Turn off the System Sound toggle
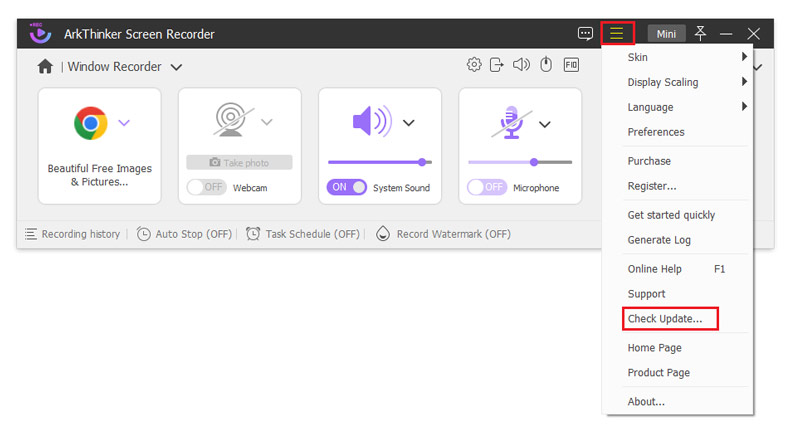This screenshot has width=800, height=424. point(346,187)
